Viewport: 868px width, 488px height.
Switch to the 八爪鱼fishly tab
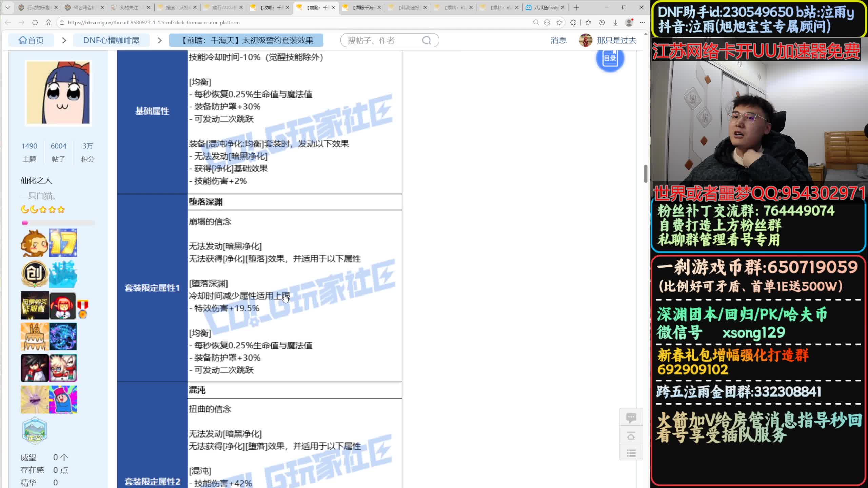(546, 7)
